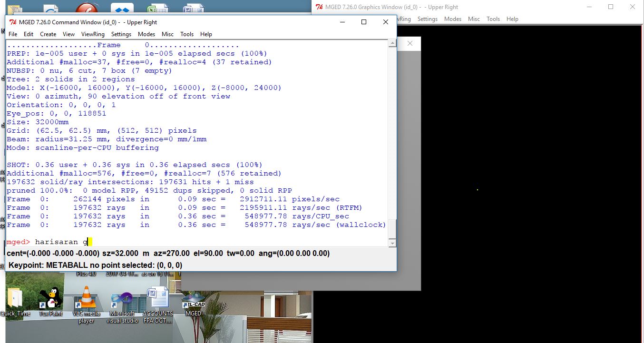Click the 'Eye_pos: 0, 0, 118851' line
Image resolution: width=644 pixels, height=343 pixels.
57,113
